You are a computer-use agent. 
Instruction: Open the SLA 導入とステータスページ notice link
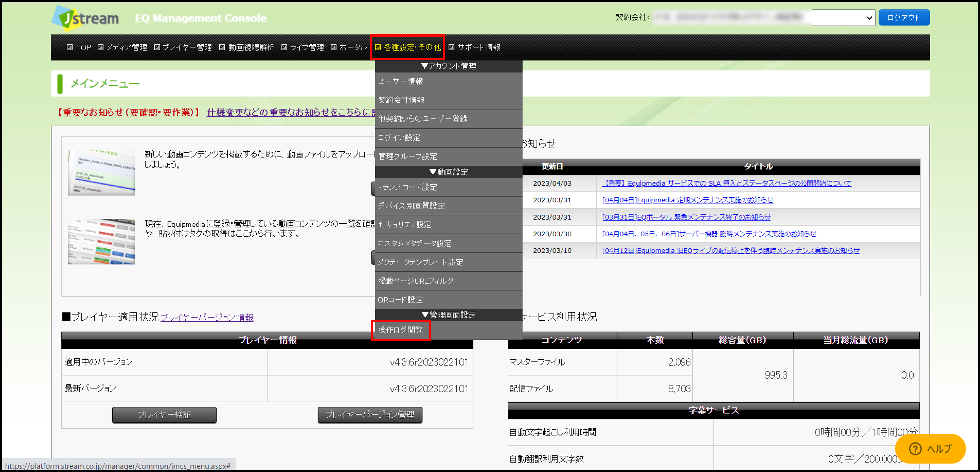tap(727, 183)
